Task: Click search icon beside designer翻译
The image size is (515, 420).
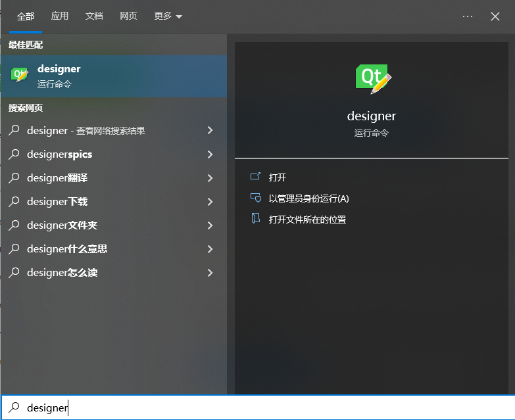Action: point(14,178)
